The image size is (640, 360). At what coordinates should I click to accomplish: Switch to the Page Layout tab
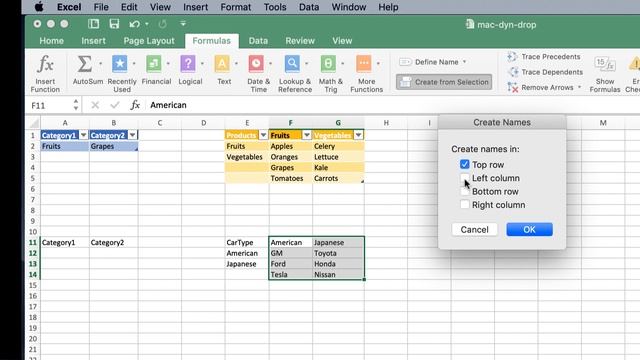[x=149, y=41]
